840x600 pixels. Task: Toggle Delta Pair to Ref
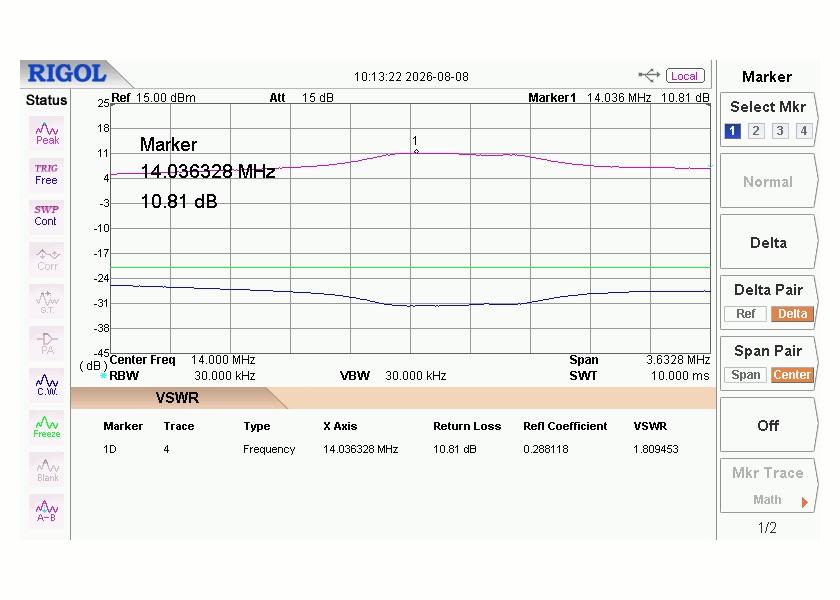pyautogui.click(x=745, y=314)
